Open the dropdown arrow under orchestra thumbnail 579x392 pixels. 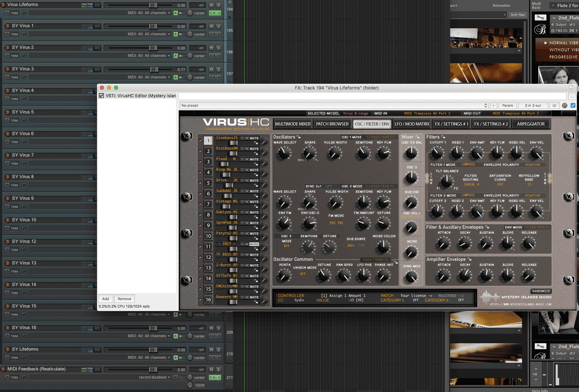click(x=519, y=51)
